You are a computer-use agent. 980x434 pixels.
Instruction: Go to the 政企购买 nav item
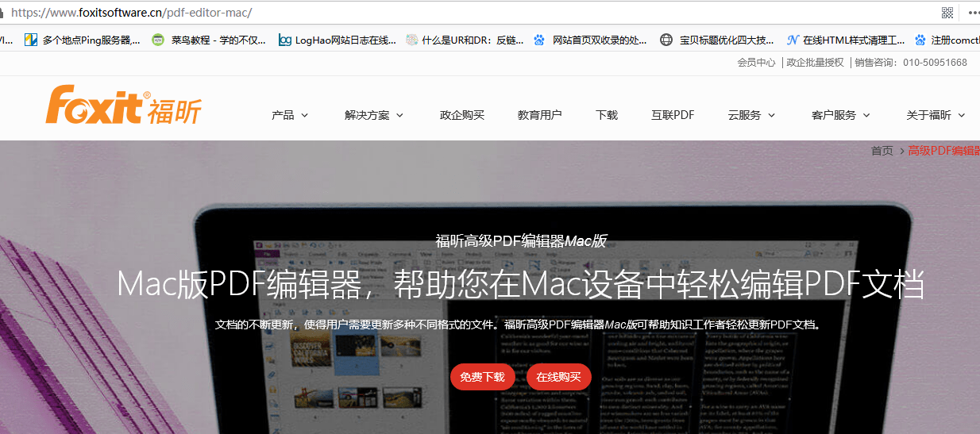[462, 115]
